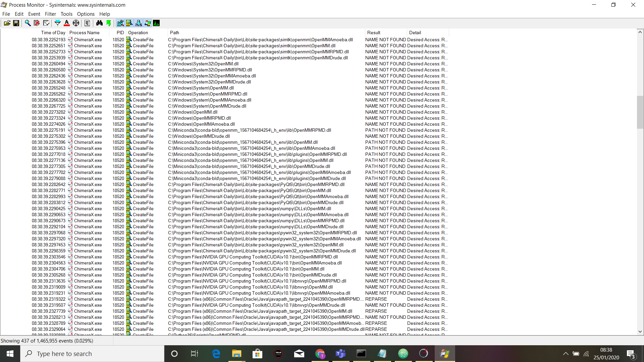Open a saved log with the Open icon
644x362 pixels.
(x=7, y=23)
